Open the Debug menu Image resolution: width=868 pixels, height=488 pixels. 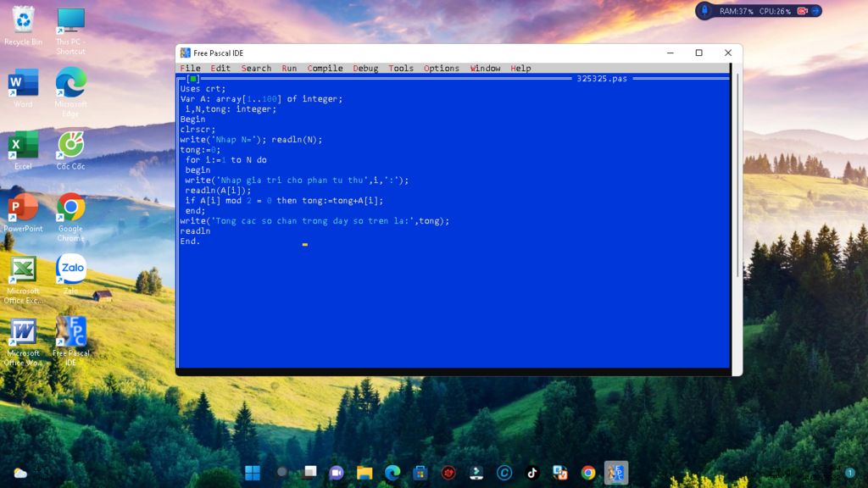coord(365,68)
